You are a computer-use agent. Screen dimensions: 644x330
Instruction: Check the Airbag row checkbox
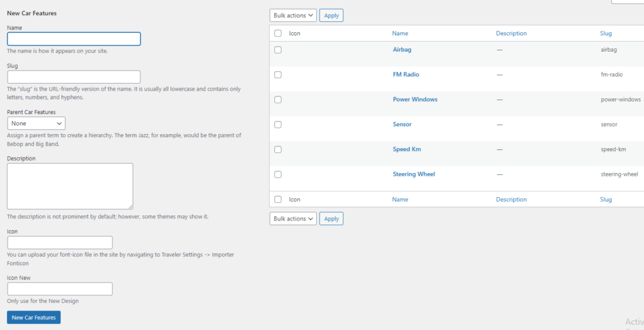coord(278,50)
